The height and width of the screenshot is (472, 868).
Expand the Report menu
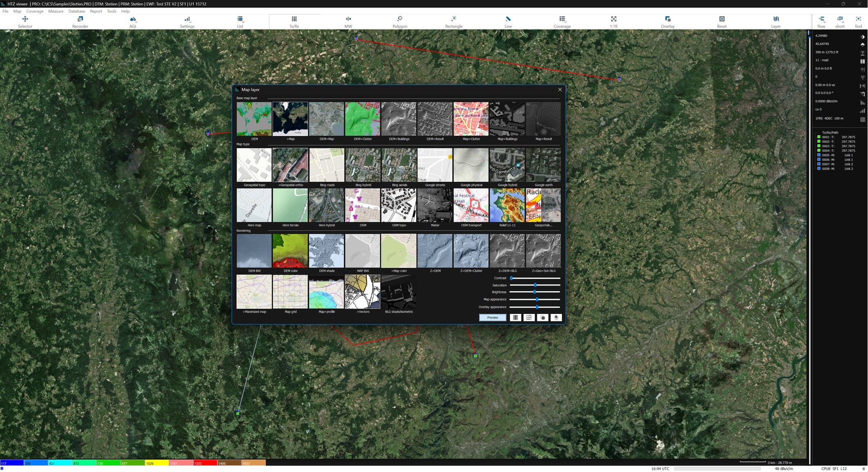[x=96, y=11]
